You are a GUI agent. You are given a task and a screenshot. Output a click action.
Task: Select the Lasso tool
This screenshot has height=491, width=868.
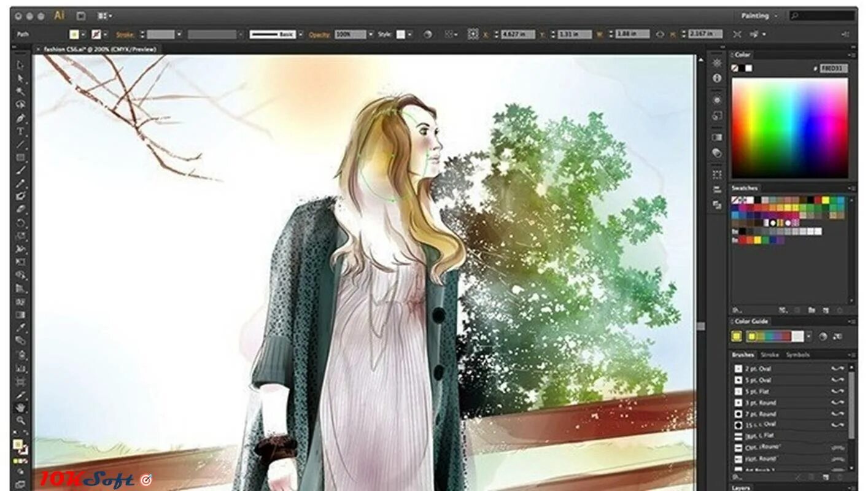tap(21, 105)
